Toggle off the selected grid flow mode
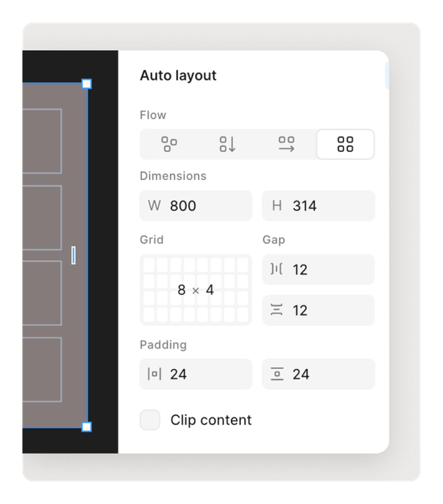 [345, 144]
